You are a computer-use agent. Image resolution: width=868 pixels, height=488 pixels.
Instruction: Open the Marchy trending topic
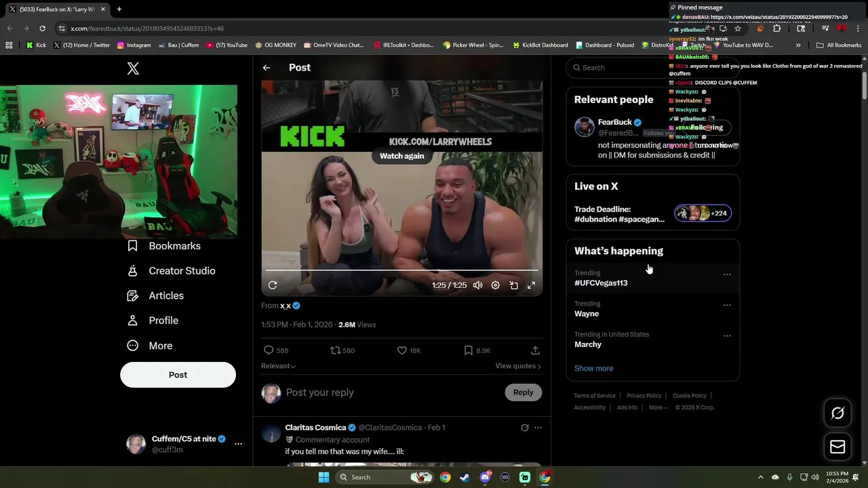588,345
